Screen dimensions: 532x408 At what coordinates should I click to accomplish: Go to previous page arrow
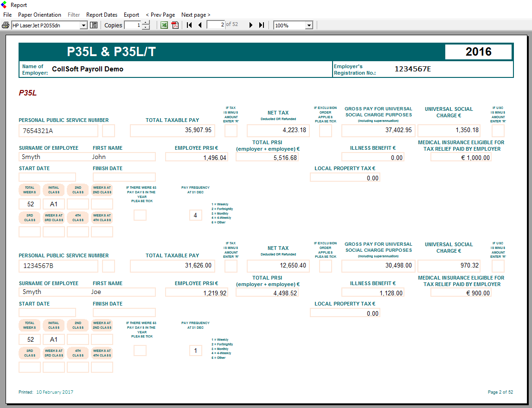coord(200,25)
